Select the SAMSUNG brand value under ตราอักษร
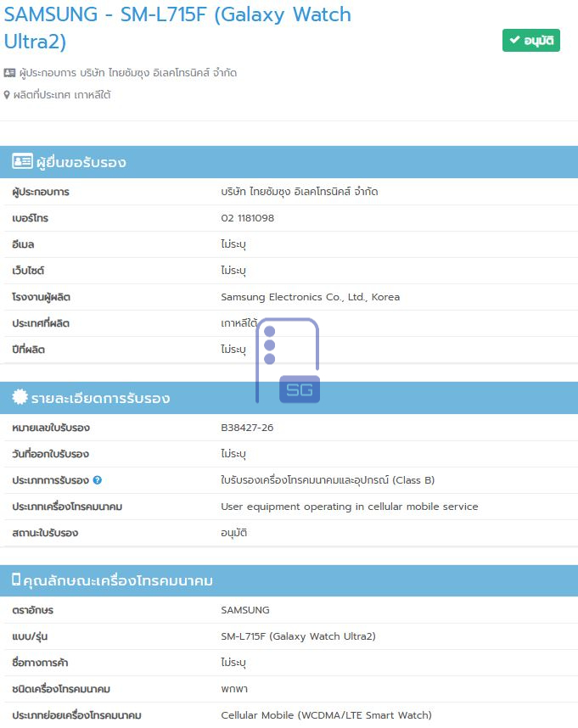Screen dimensions: 578x728 click(245, 610)
